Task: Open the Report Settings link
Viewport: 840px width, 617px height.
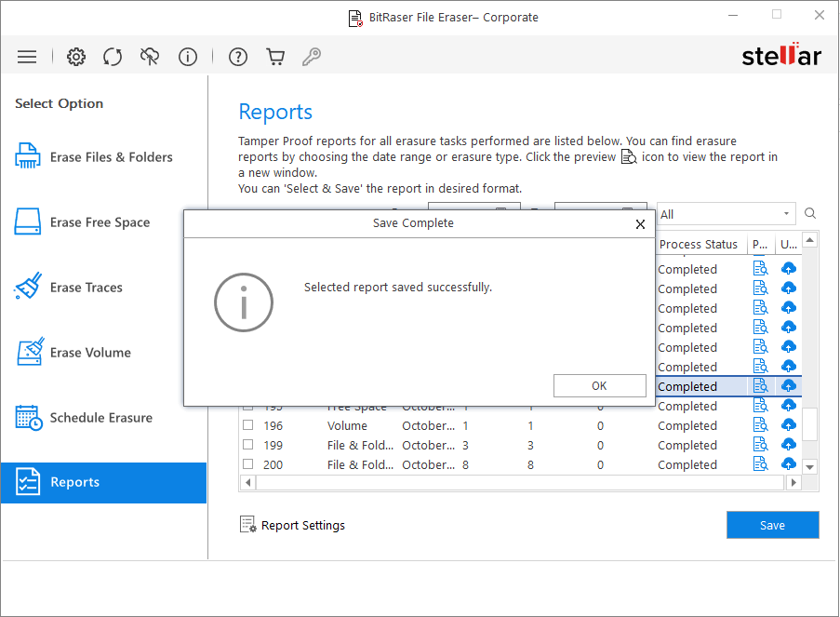Action: [x=302, y=526]
